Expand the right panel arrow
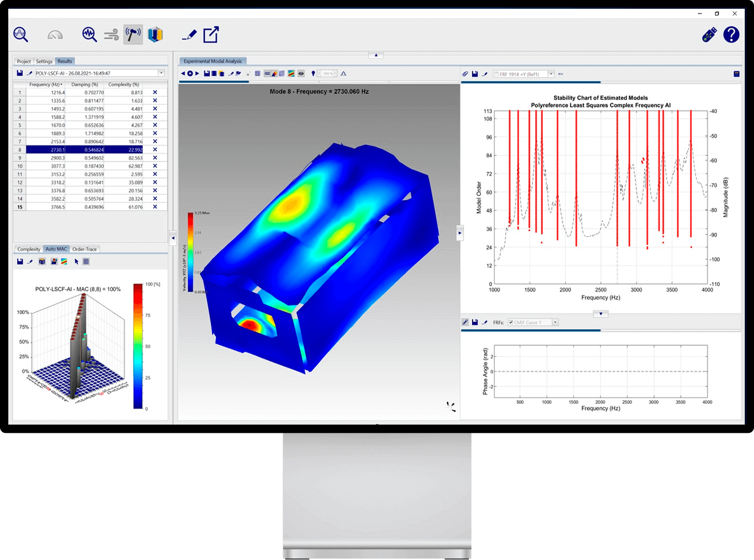This screenshot has width=754, height=560. tap(460, 233)
